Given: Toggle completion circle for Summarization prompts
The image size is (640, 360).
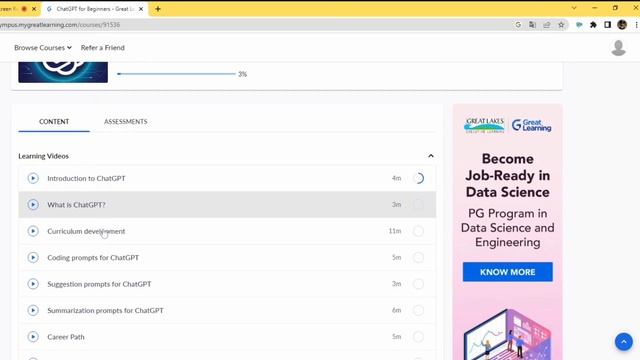Looking at the screenshot, I should pos(418,310).
